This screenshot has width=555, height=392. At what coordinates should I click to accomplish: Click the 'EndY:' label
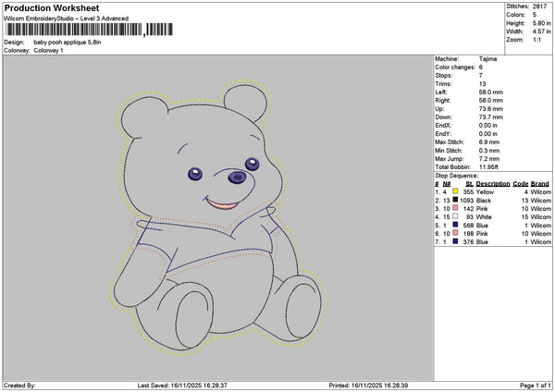pos(443,134)
